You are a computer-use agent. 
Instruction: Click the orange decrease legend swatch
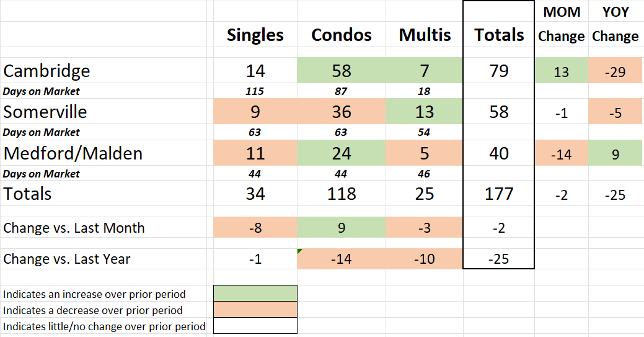255,310
